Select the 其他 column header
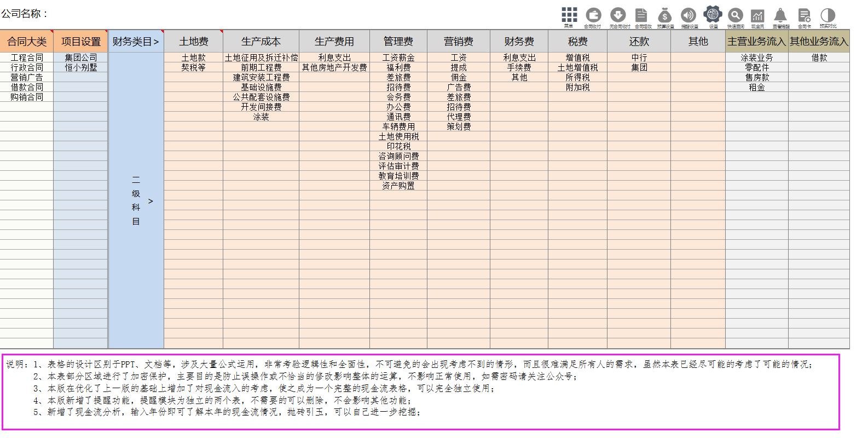 click(698, 42)
